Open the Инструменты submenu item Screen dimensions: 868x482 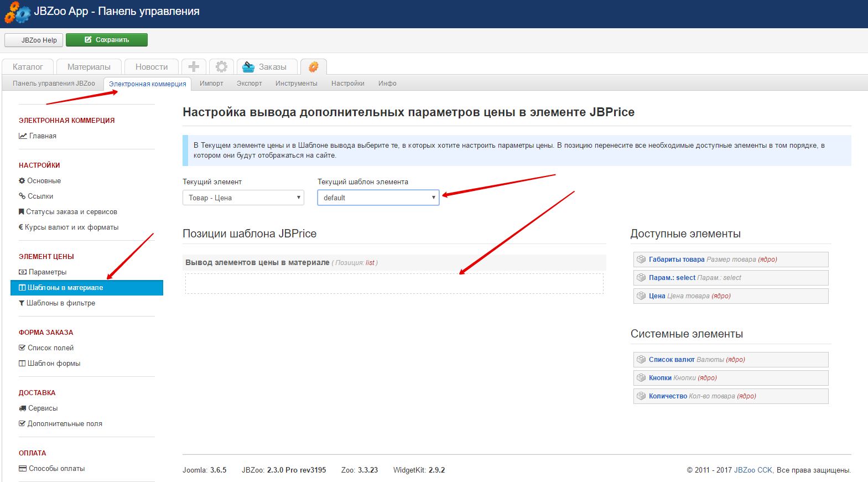tap(297, 84)
